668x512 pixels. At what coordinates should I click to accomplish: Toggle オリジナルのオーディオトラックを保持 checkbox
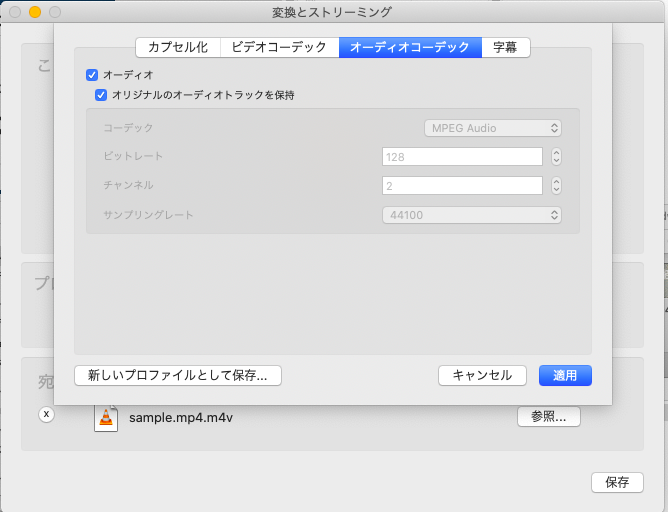click(x=101, y=95)
